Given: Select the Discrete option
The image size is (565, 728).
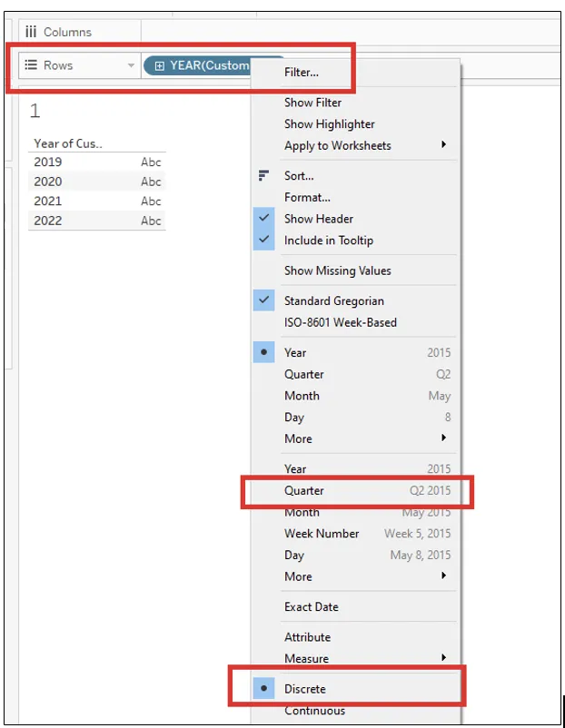Looking at the screenshot, I should pos(304,689).
